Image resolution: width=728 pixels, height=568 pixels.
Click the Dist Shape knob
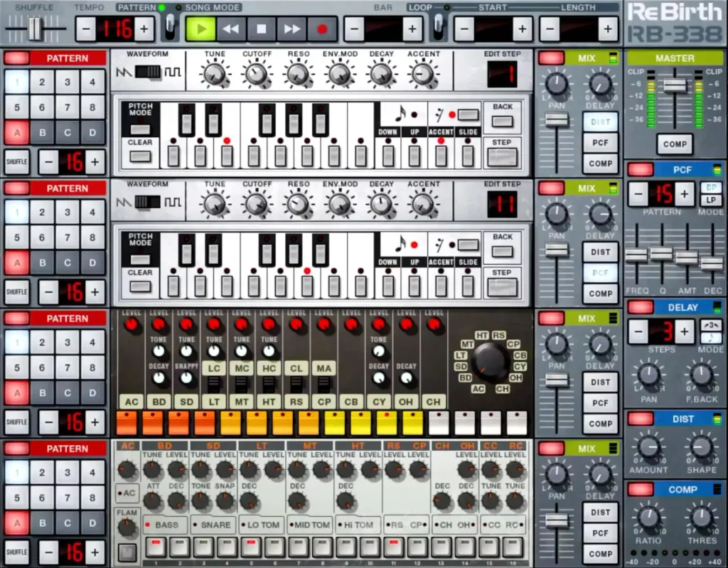pos(702,447)
